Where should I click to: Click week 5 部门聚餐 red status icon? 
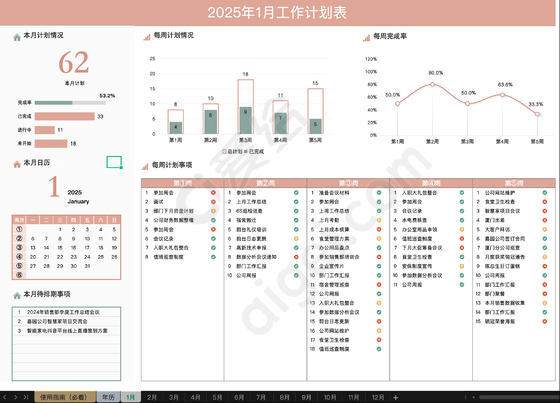pyautogui.click(x=545, y=294)
